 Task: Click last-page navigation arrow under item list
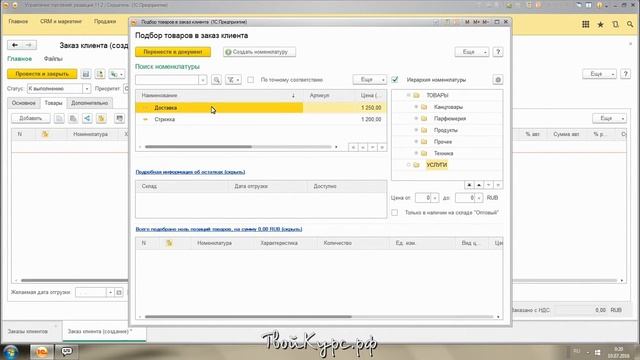pyautogui.click(x=382, y=147)
